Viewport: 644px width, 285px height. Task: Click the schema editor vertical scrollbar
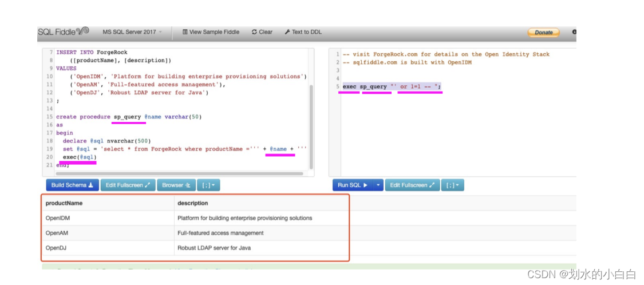click(311, 127)
